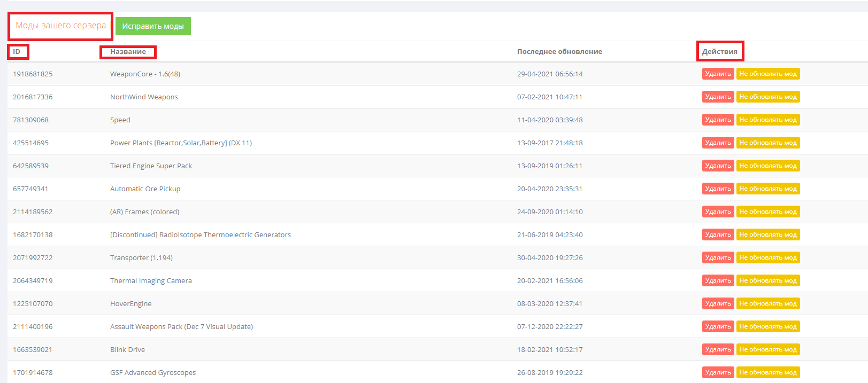Image resolution: width=868 pixels, height=383 pixels.
Task: Click Не обновлять мод for Speed
Action: [x=768, y=120]
